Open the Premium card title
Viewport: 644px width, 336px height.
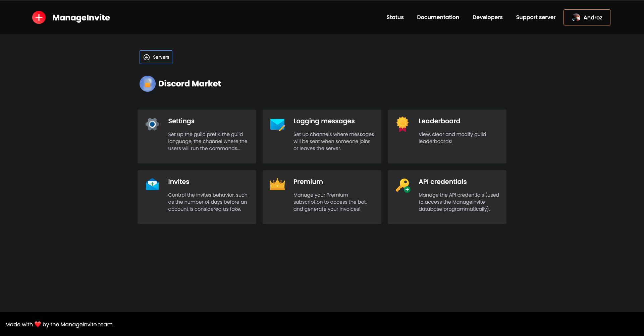[x=308, y=182]
